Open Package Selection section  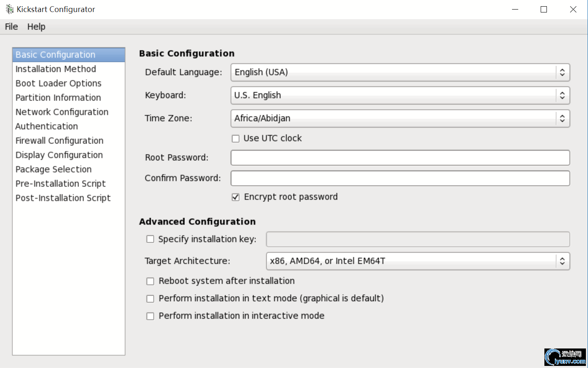tap(54, 169)
